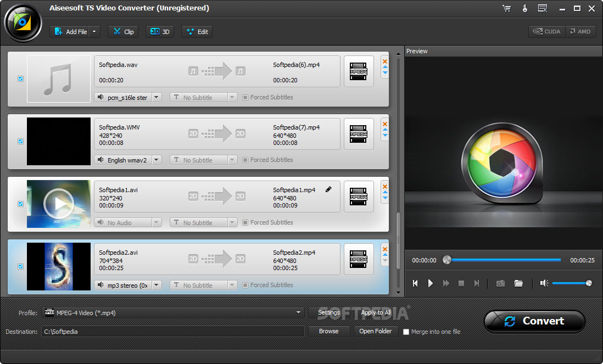Click the volume slider knob
Screen dimensions: 603x364
589,283
